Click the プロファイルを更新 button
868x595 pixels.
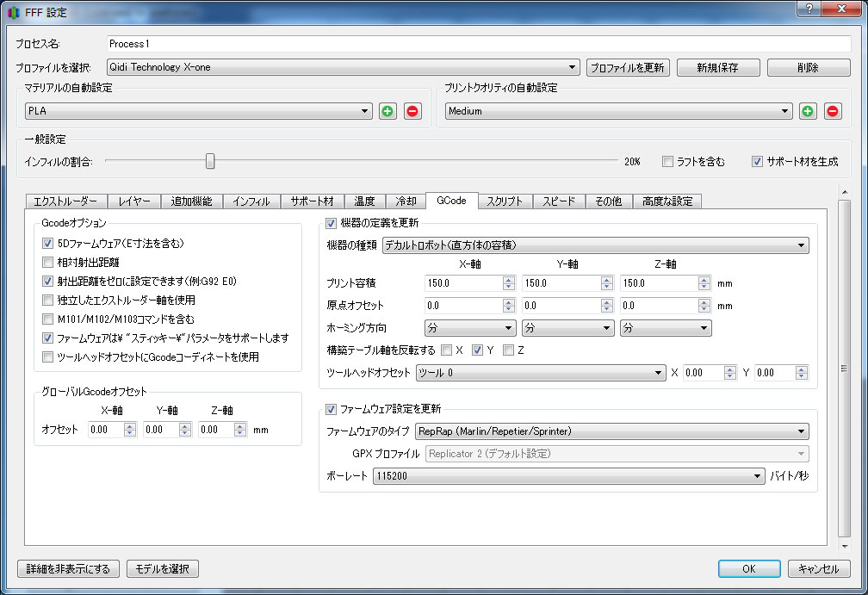(628, 67)
